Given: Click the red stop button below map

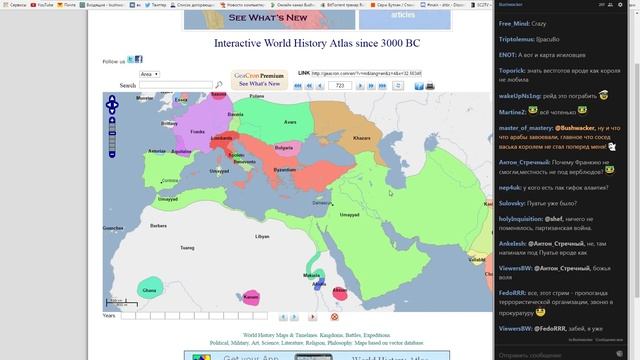Looking at the screenshot, I should [x=334, y=317].
